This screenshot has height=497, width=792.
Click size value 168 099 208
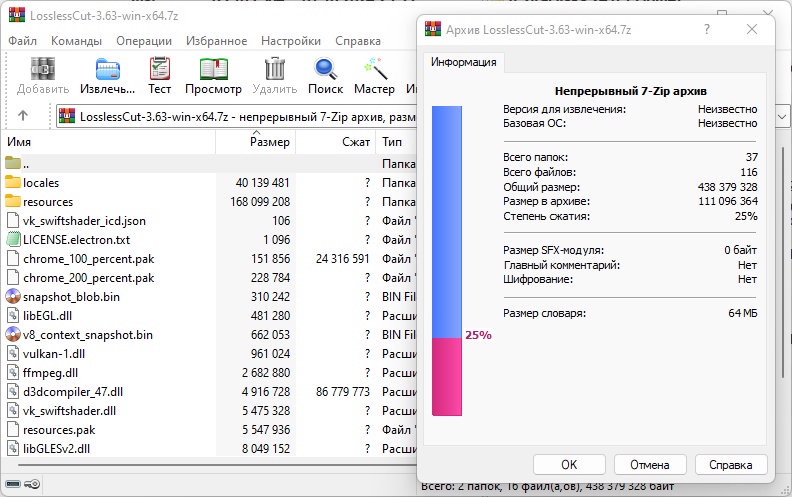click(x=260, y=202)
